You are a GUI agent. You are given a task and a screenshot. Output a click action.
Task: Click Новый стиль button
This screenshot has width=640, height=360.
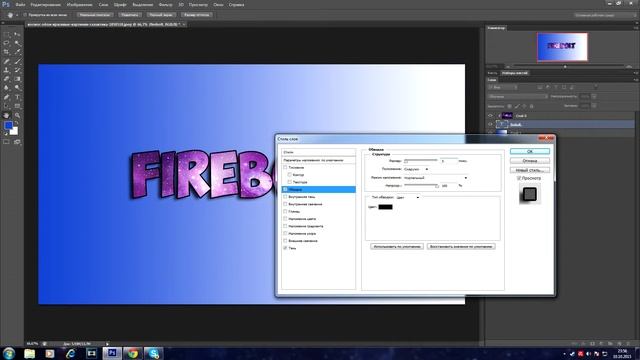pyautogui.click(x=530, y=170)
